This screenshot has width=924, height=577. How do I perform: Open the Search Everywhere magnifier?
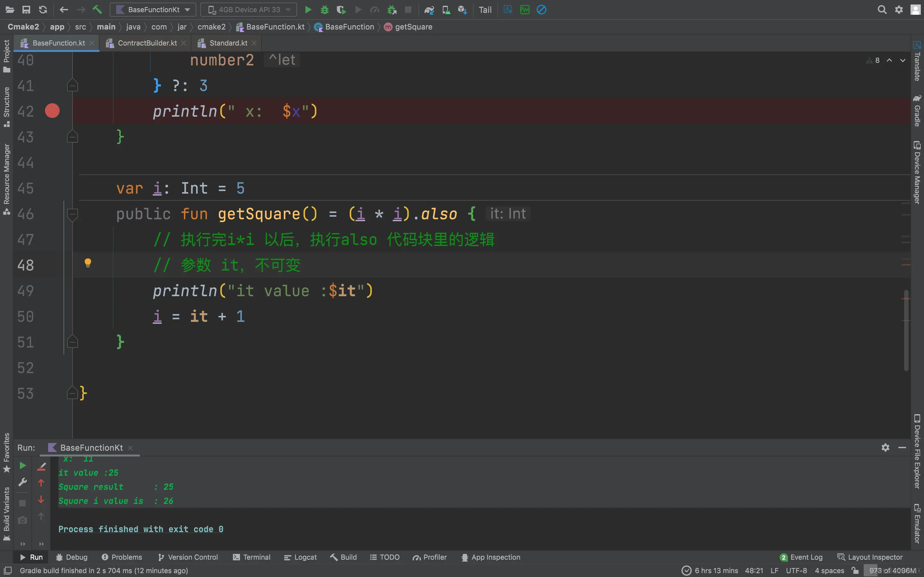(882, 10)
